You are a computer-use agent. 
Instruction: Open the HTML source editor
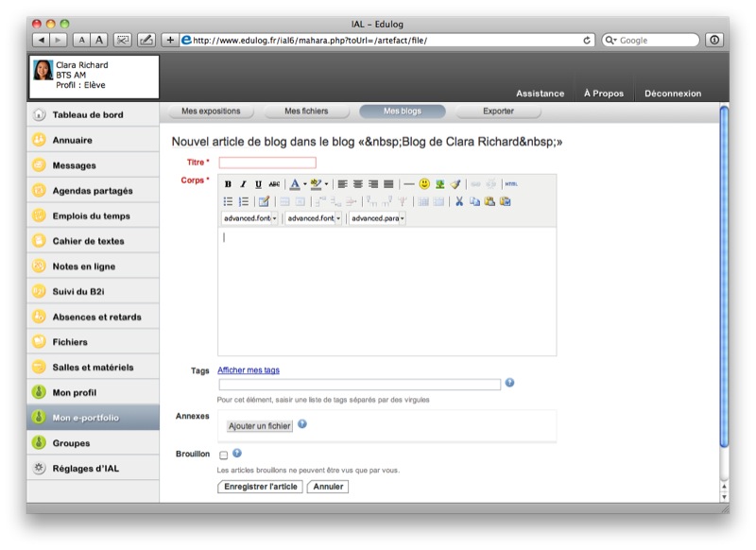[510, 184]
